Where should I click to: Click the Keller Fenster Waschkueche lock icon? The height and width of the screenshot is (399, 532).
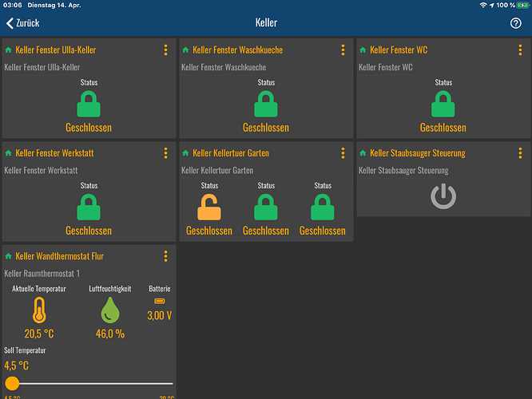tap(266, 105)
